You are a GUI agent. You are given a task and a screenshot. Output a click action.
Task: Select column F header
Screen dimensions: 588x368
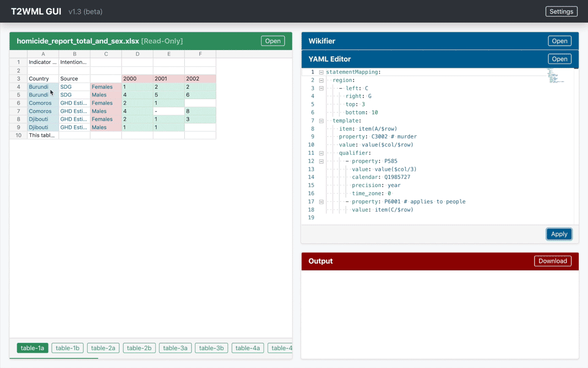coord(200,54)
